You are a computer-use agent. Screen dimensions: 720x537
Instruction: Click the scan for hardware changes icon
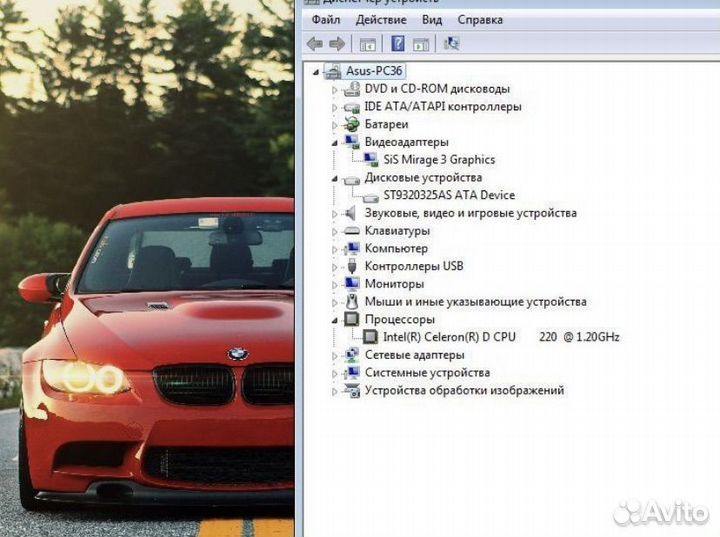(451, 44)
